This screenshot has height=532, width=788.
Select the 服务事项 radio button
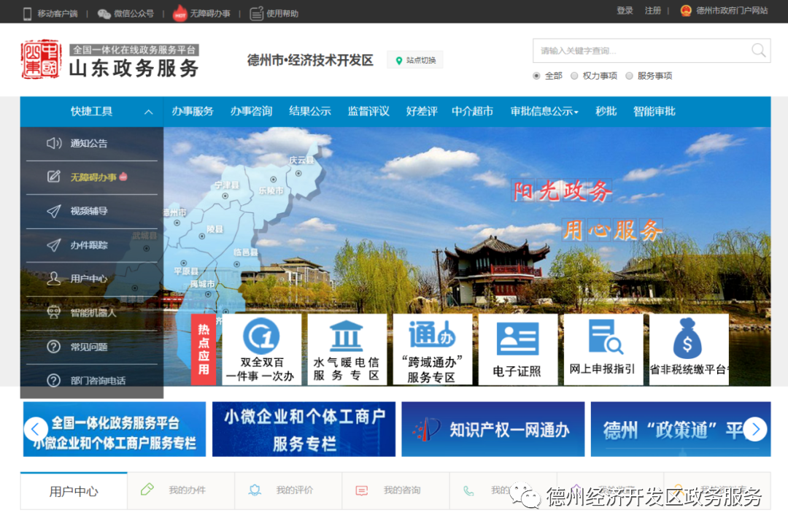pos(629,76)
